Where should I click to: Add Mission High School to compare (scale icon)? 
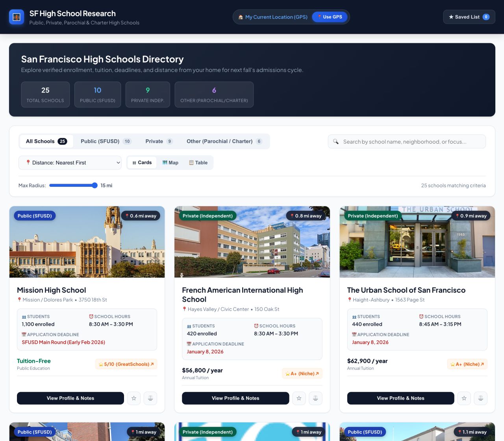(x=150, y=398)
